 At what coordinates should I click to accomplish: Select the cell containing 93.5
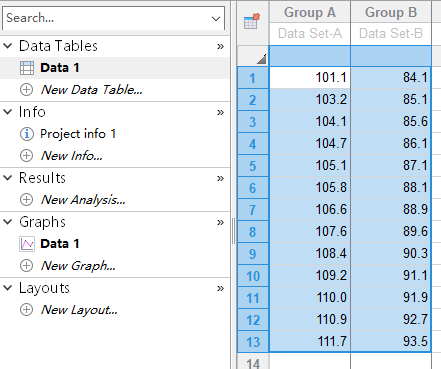(x=391, y=342)
